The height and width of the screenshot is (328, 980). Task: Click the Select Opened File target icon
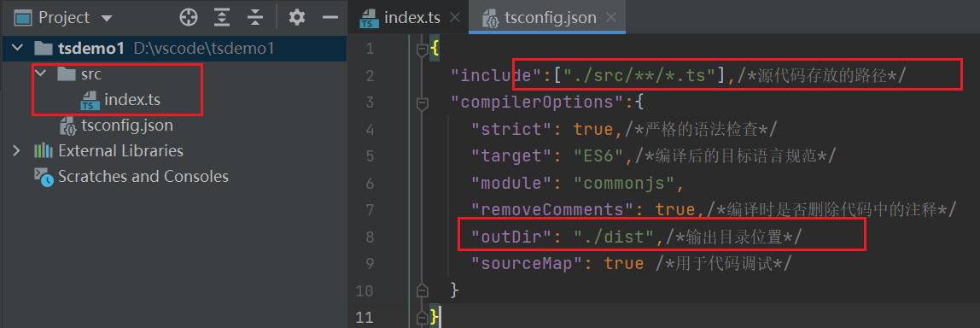tap(188, 18)
